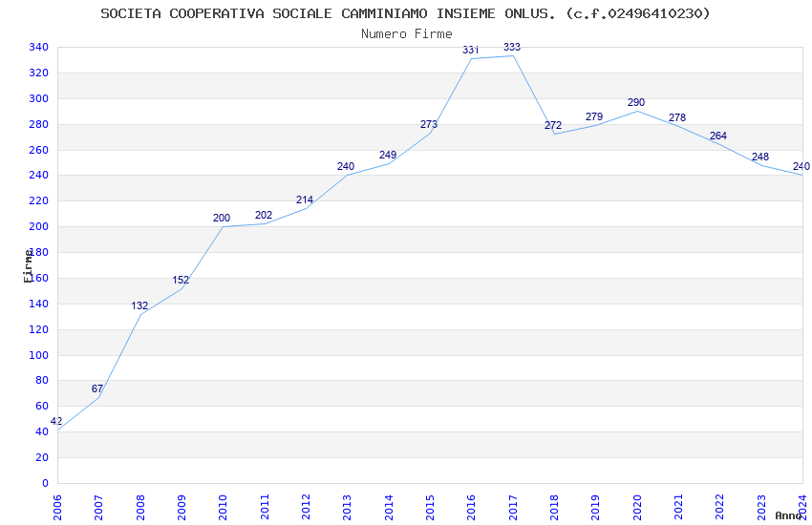Viewport: 812px width, 525px height.
Task: Click the x-axis year 2015
Action: point(430,507)
